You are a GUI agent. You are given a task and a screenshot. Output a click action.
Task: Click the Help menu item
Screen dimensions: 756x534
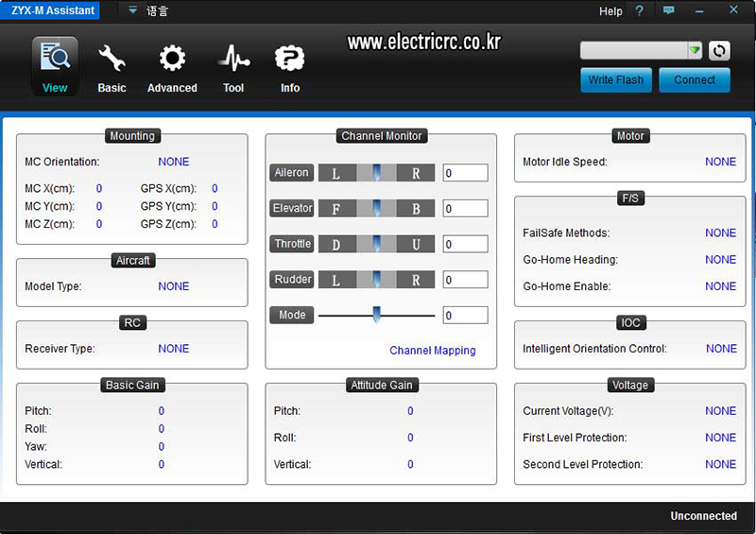pyautogui.click(x=610, y=11)
